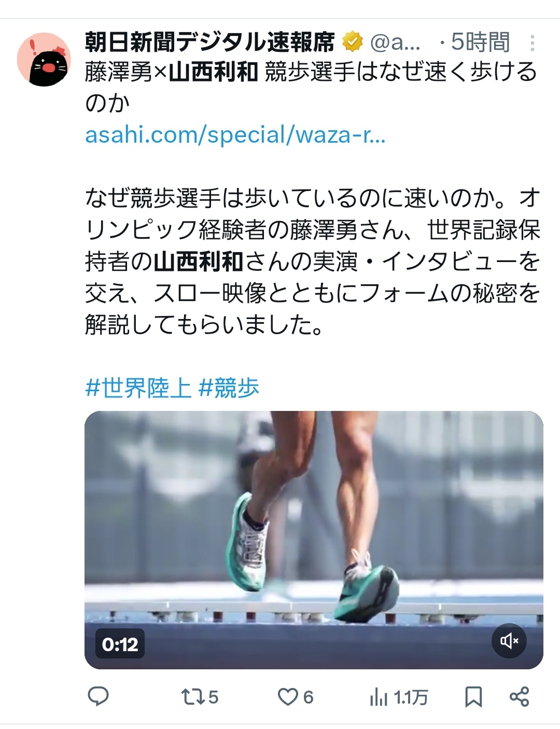Click the @a... account handle
The width and height of the screenshot is (560, 729).
point(395,43)
